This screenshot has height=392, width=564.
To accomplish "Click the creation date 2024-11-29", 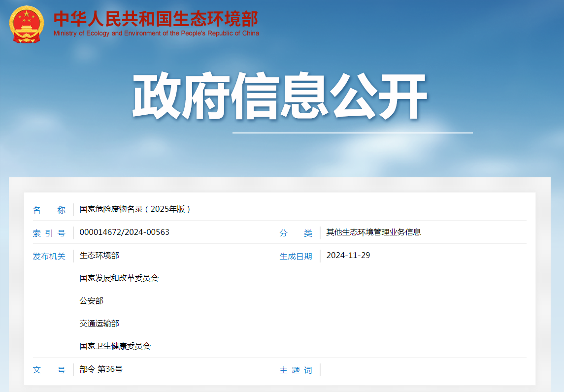I will click(x=348, y=255).
